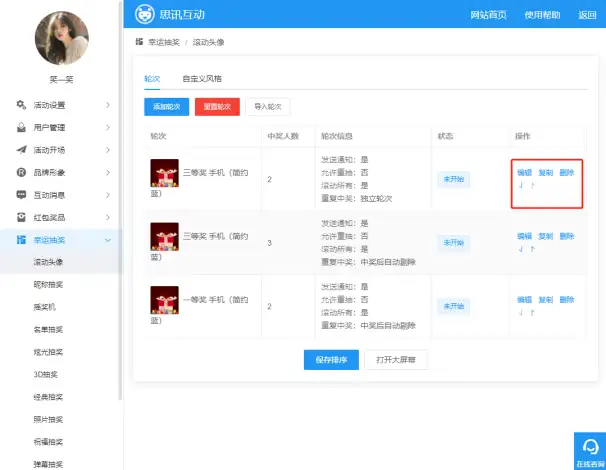Click 未开始 status of the 一等奖 round
The image size is (606, 470).
[454, 306]
